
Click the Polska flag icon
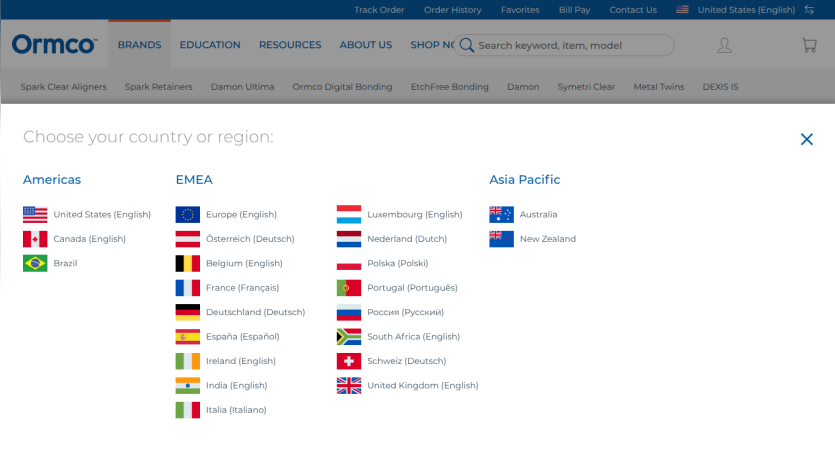(x=349, y=264)
